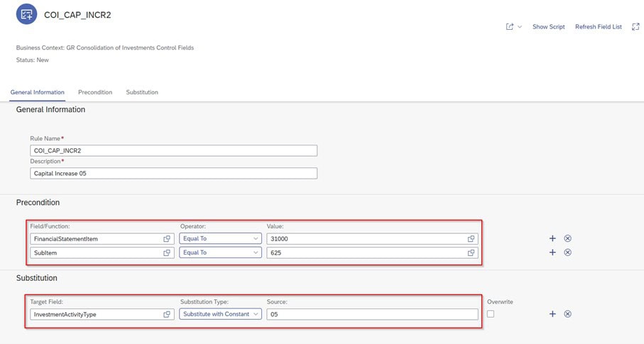Open value help for 625 value field
The width and height of the screenshot is (644, 344).
471,253
